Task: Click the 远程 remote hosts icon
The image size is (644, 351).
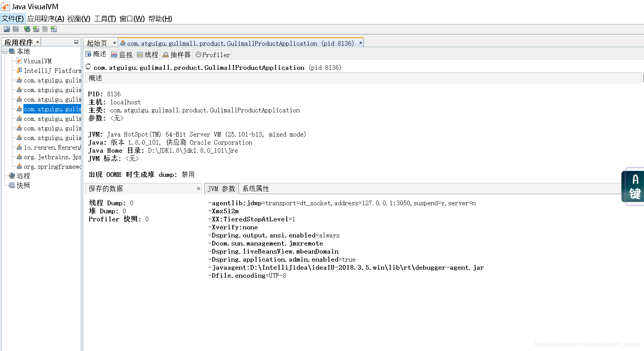Action: [x=12, y=176]
